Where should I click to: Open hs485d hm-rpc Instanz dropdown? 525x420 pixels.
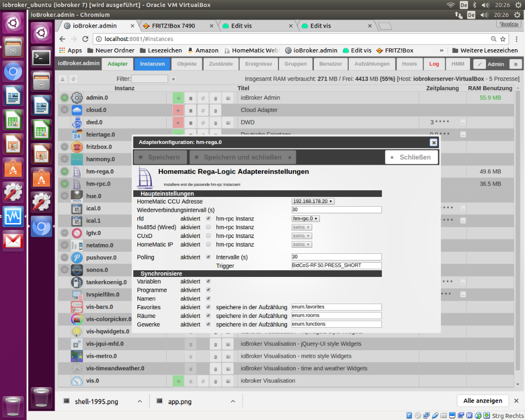301,227
